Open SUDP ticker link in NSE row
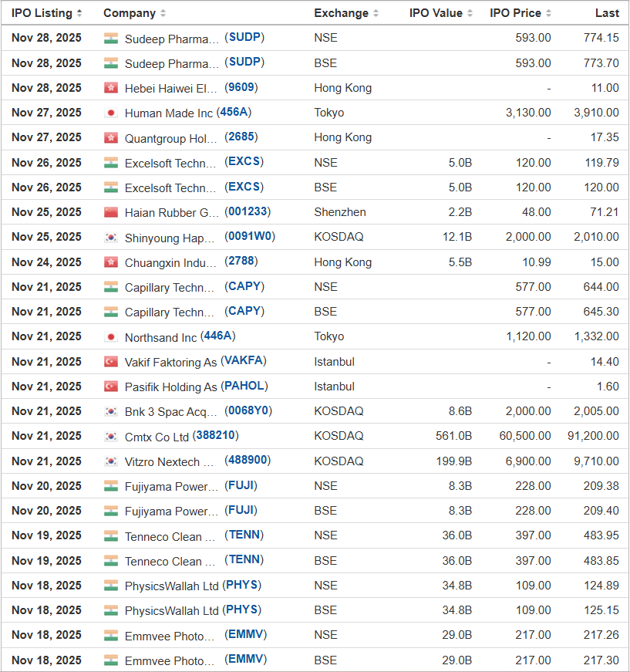Screen dimensions: 630x672 point(244,37)
